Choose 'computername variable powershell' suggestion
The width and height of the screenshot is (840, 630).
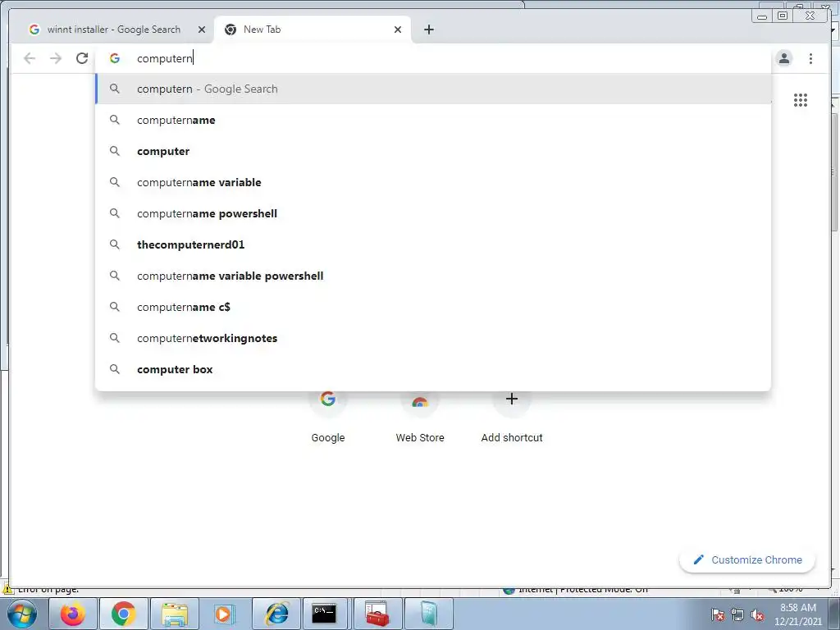(433, 276)
